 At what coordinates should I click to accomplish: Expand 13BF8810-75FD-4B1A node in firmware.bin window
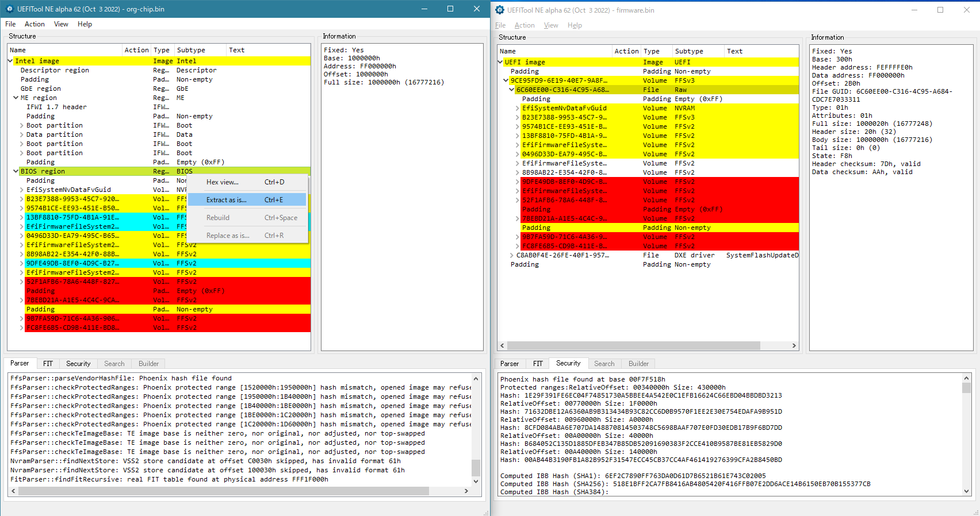[518, 136]
